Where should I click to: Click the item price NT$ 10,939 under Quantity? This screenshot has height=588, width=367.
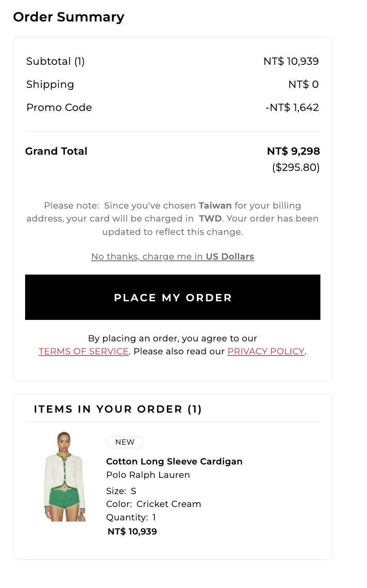[132, 532]
